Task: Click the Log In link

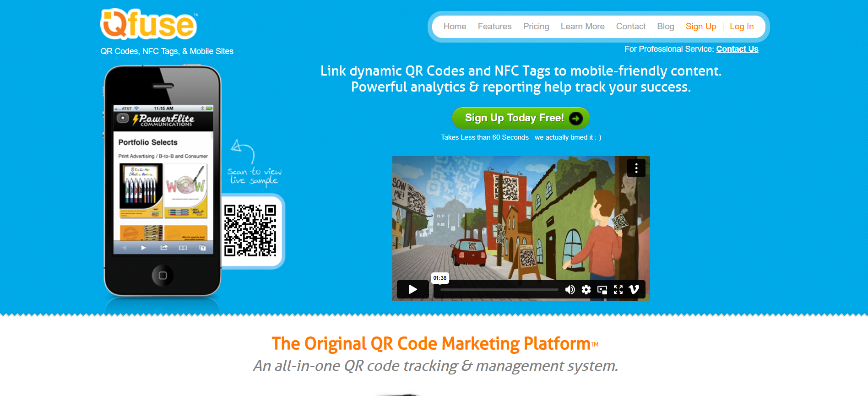Action: click(x=742, y=27)
